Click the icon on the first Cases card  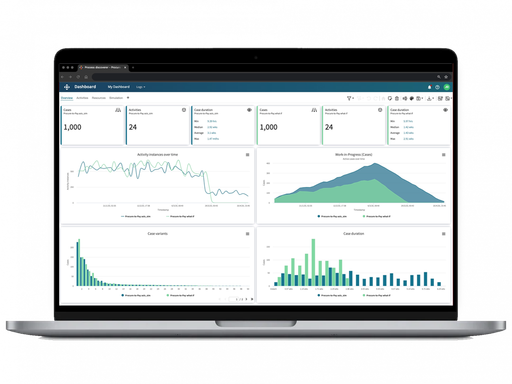(118, 110)
